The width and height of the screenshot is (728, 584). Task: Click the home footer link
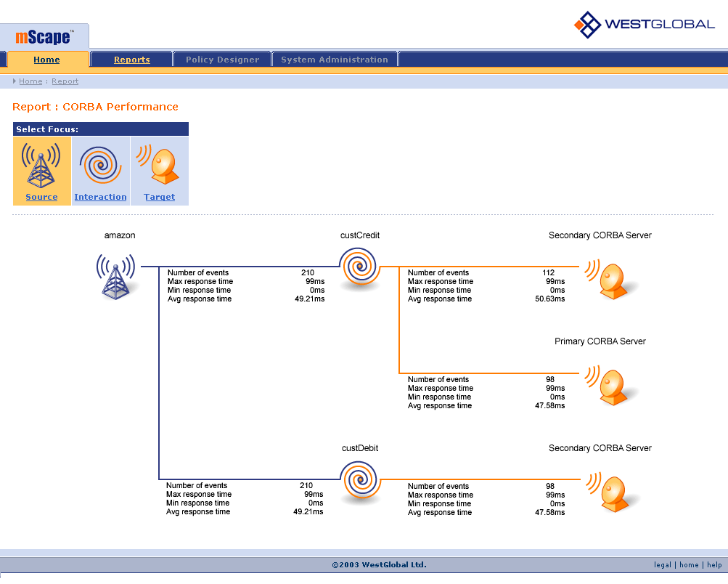coord(689,565)
